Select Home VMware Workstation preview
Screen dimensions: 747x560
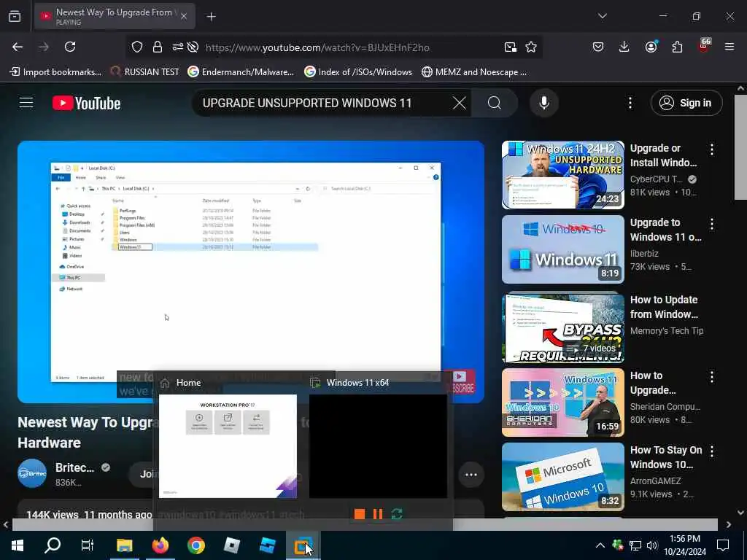(228, 446)
